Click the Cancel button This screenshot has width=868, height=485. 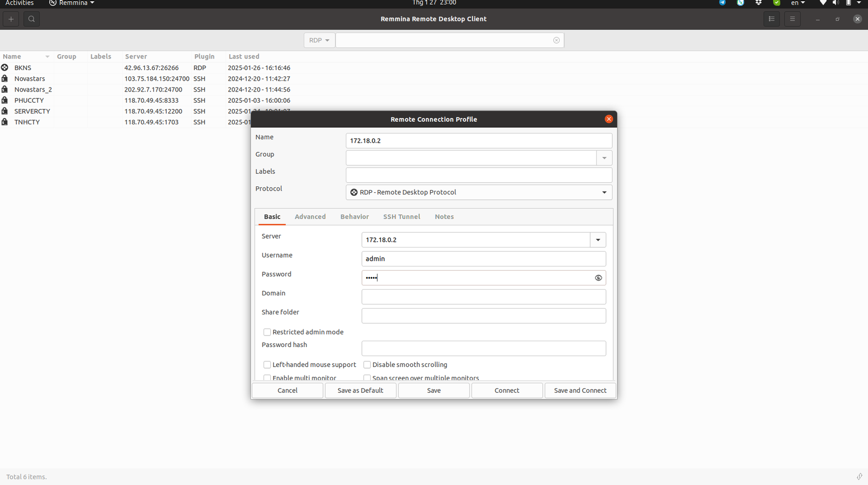[x=287, y=391]
